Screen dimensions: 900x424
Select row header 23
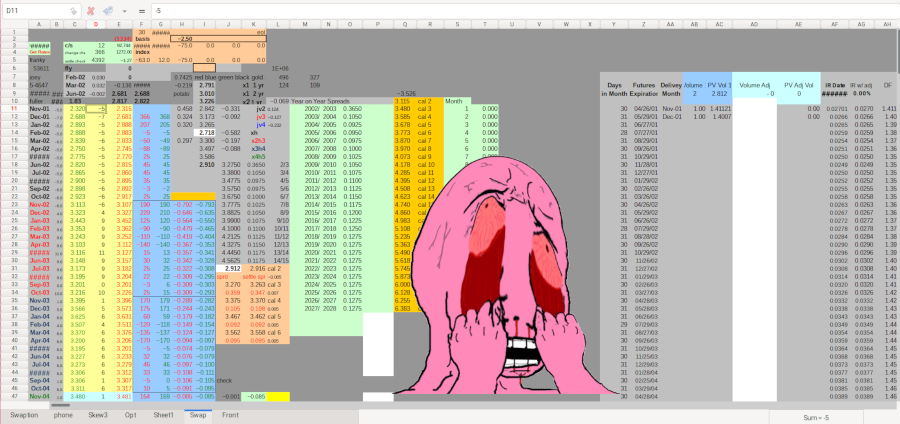click(14, 205)
